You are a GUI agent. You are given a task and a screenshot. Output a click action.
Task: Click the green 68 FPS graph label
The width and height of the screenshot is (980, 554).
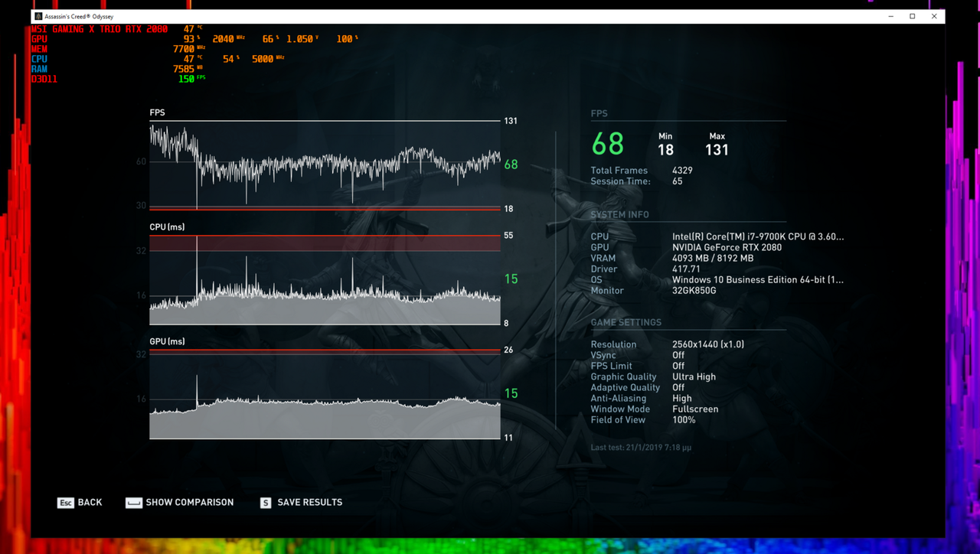(511, 165)
